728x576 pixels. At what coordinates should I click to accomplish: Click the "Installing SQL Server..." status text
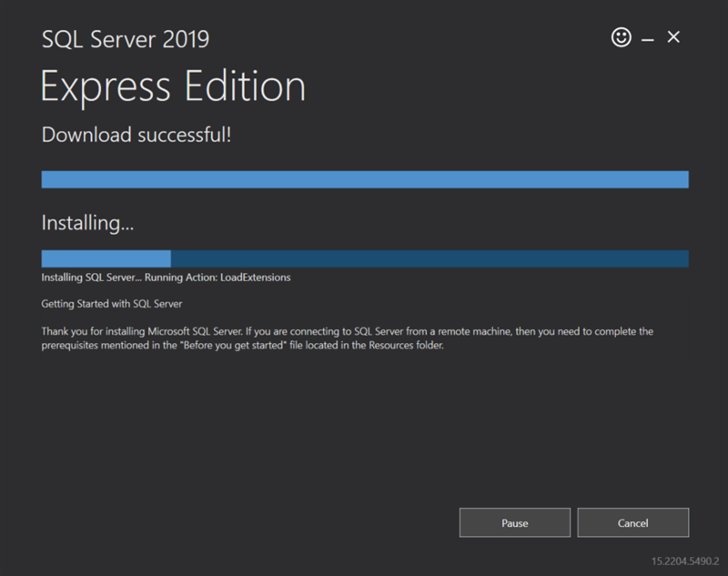(x=84, y=278)
